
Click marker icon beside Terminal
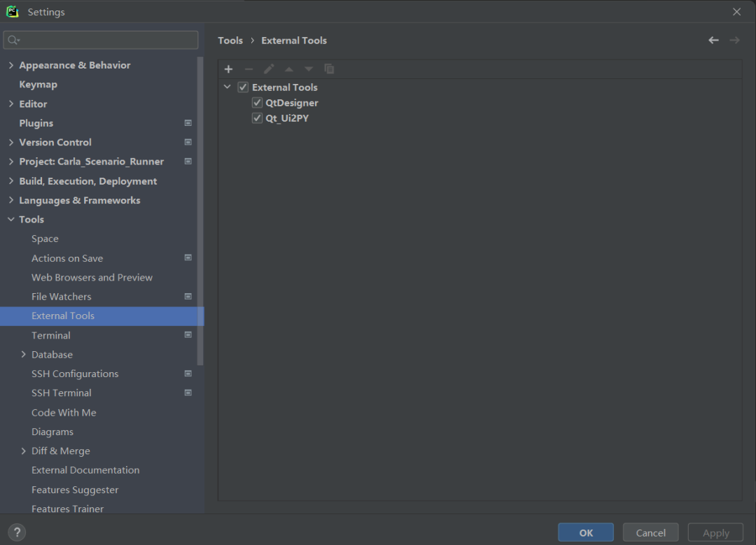188,335
